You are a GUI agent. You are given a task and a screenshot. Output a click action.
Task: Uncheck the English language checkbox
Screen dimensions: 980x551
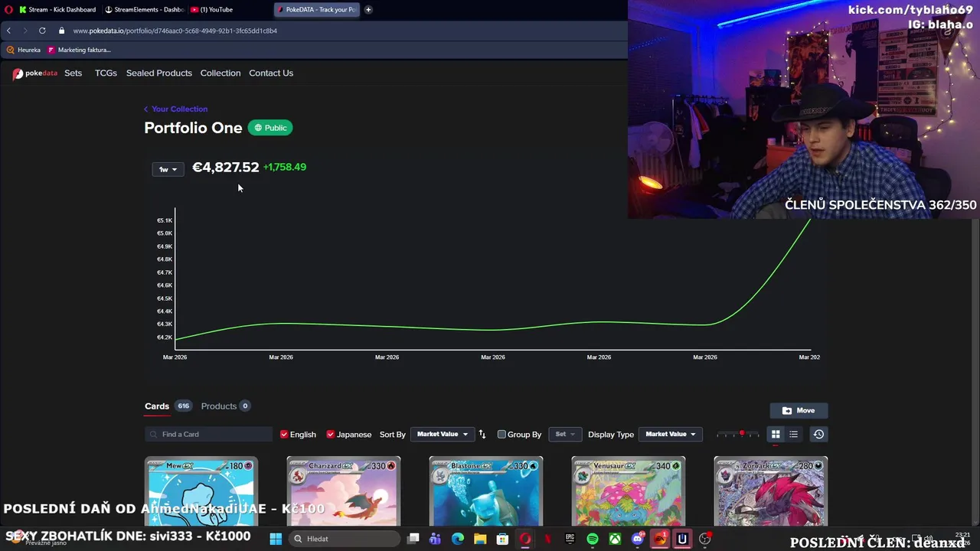pos(284,435)
